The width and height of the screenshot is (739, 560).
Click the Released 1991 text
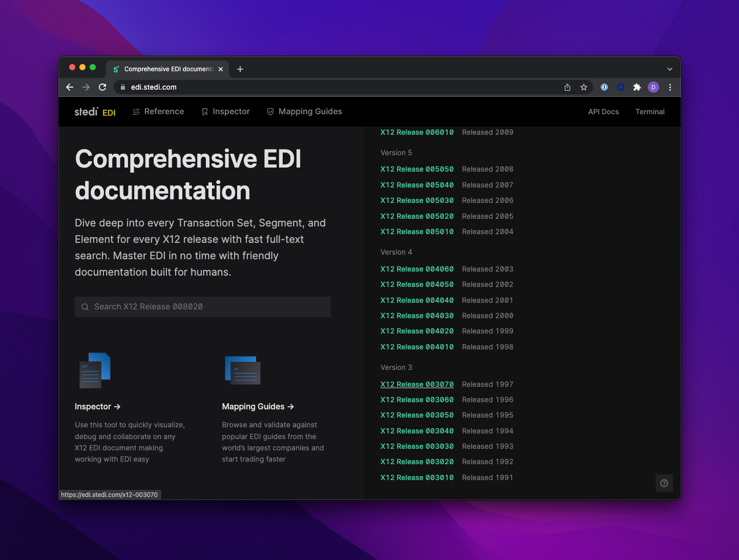click(x=488, y=478)
